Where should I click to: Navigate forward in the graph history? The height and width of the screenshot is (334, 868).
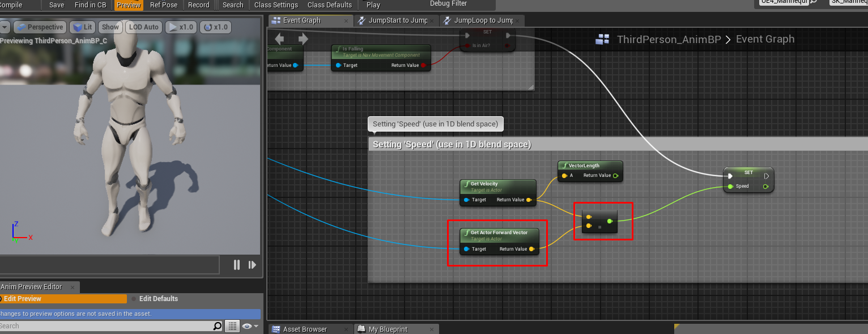(x=303, y=39)
